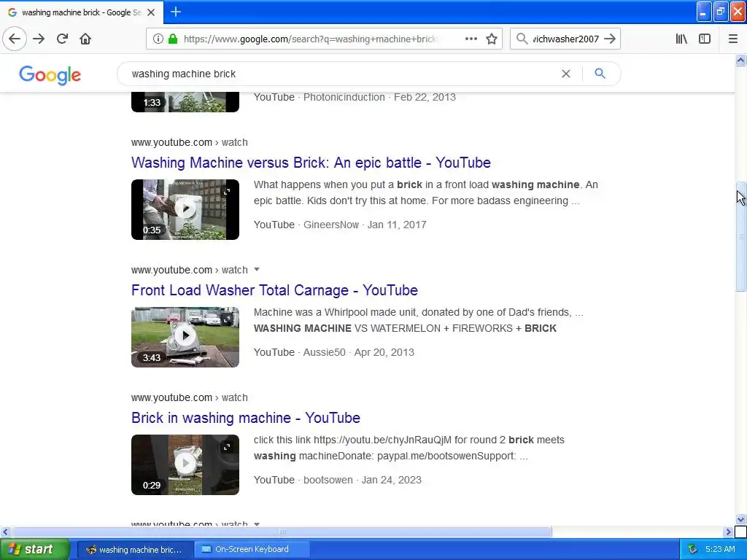
Task: Open the Firefox home page
Action: coord(85,39)
